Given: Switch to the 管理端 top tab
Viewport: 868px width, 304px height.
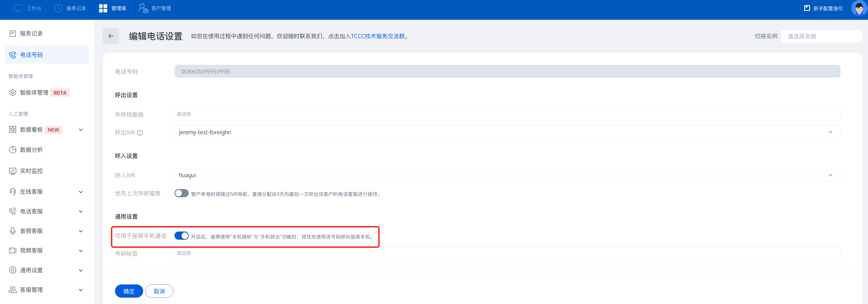Looking at the screenshot, I should (113, 8).
